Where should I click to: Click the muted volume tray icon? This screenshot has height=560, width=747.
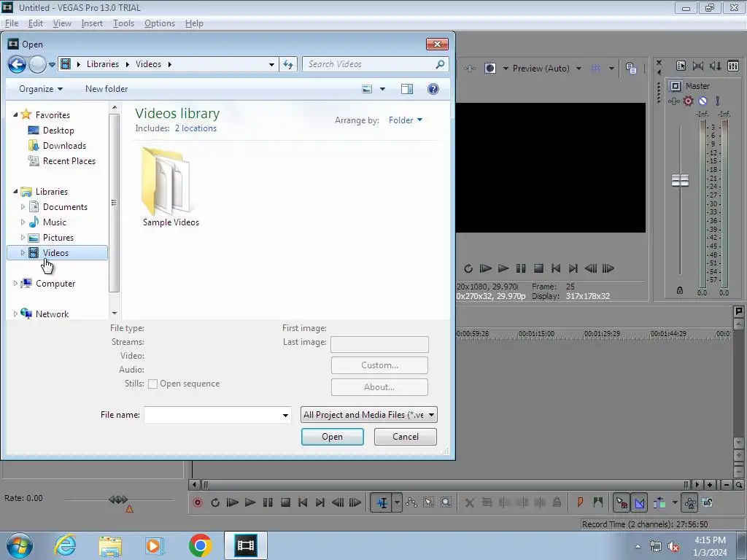coord(673,547)
